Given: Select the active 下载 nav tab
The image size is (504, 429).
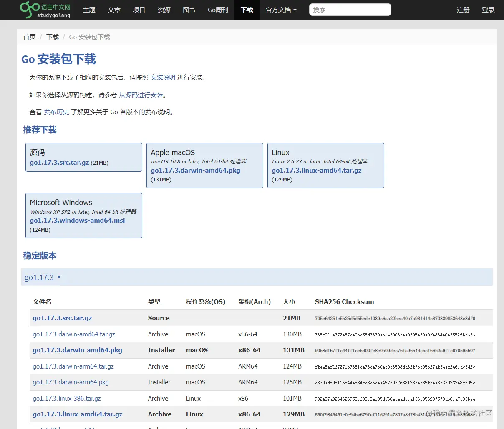Looking at the screenshot, I should click(247, 10).
